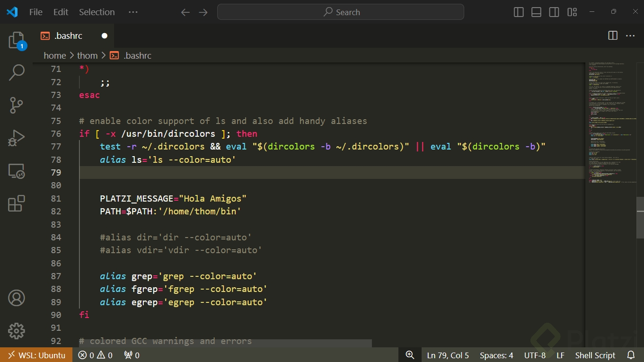Open the Remote Explorer view
The image size is (644, 362).
[17, 171]
